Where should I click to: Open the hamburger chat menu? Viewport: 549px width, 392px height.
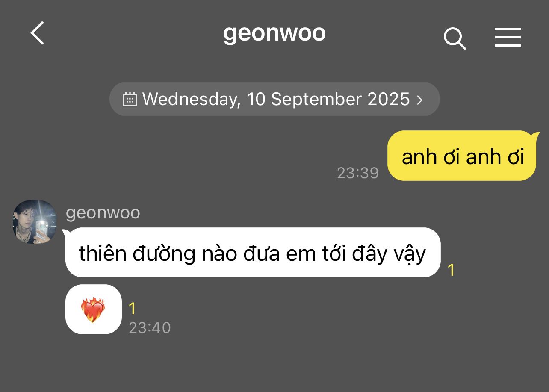[508, 37]
